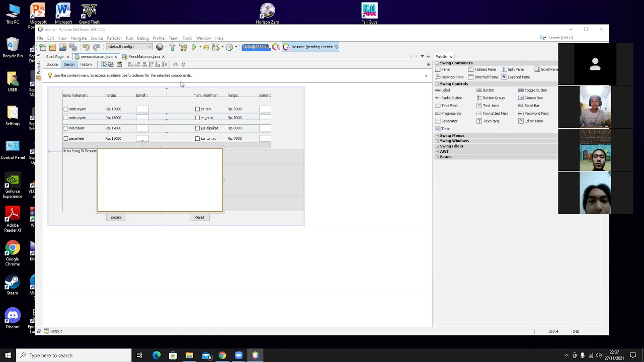
Task: Select the Progress Bar component in Palette
Action: (x=448, y=113)
